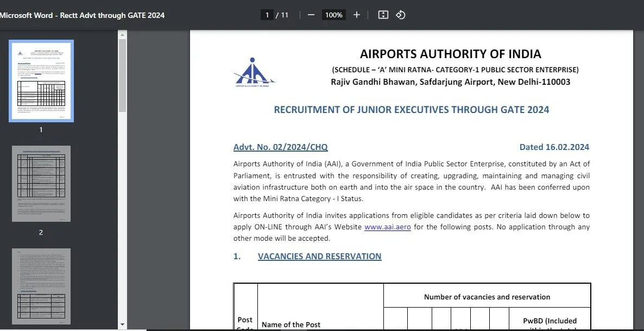Click the Dated 16.02.2024 text
The image size is (644, 331).
coord(554,147)
